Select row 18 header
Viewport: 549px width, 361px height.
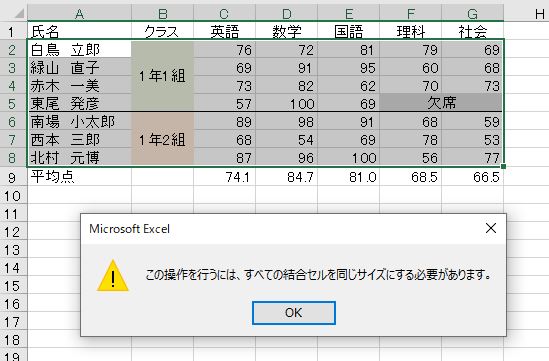click(13, 340)
